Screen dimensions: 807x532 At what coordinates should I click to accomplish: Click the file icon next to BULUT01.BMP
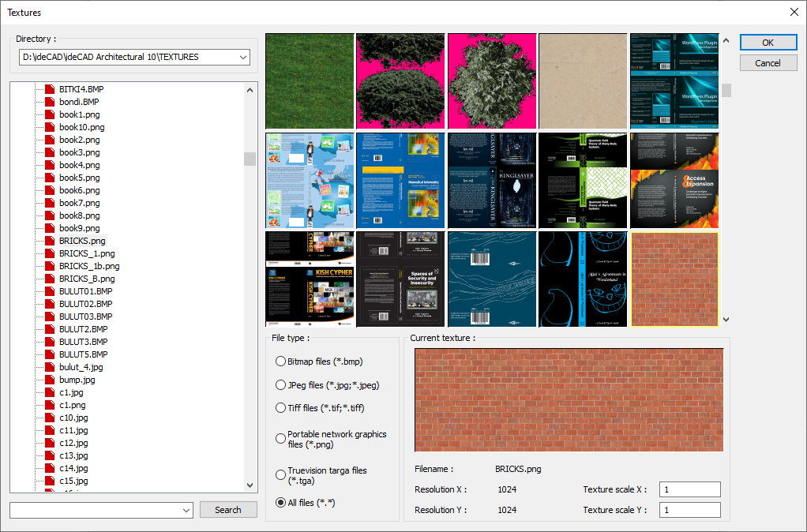[x=50, y=291]
